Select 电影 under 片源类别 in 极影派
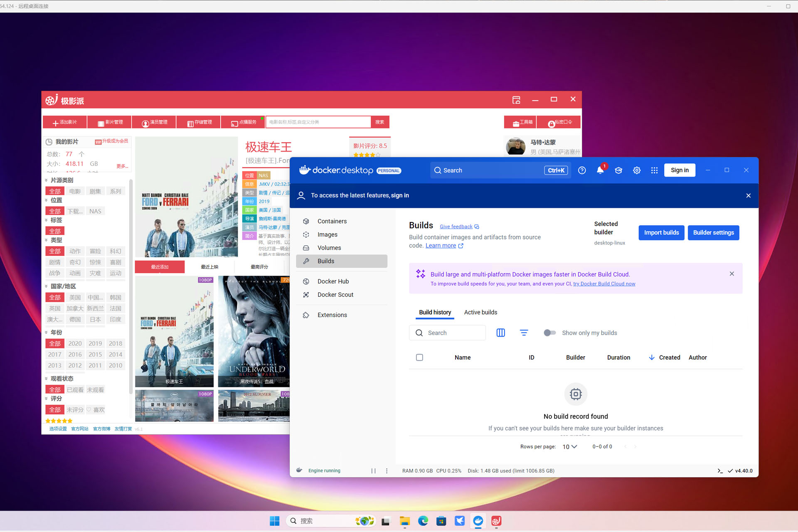This screenshot has height=532, width=798. 75,191
